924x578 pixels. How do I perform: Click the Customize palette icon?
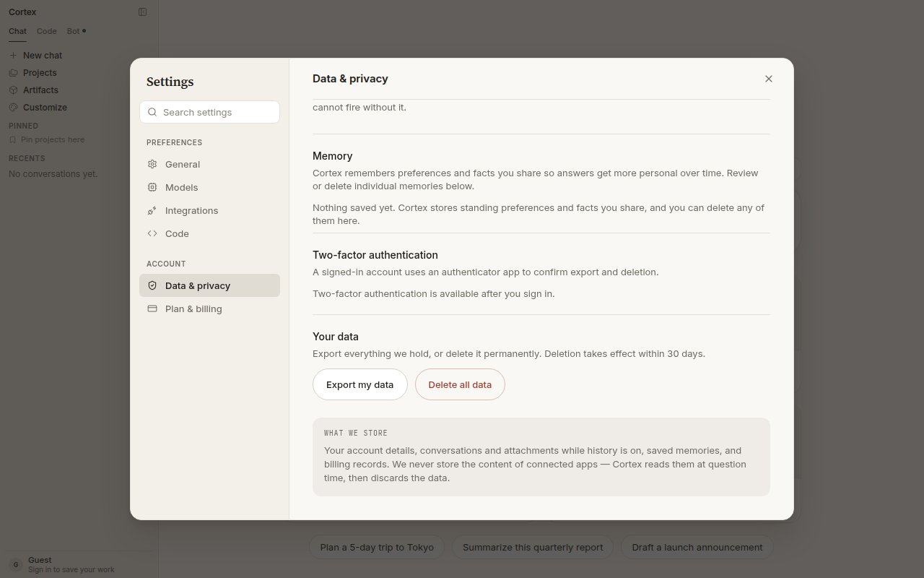(13, 107)
